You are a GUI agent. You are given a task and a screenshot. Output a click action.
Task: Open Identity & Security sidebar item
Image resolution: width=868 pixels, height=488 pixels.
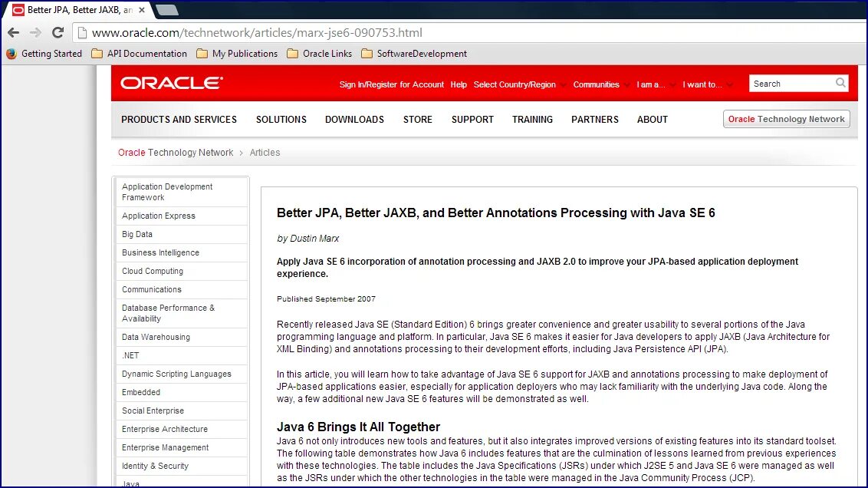182,466
